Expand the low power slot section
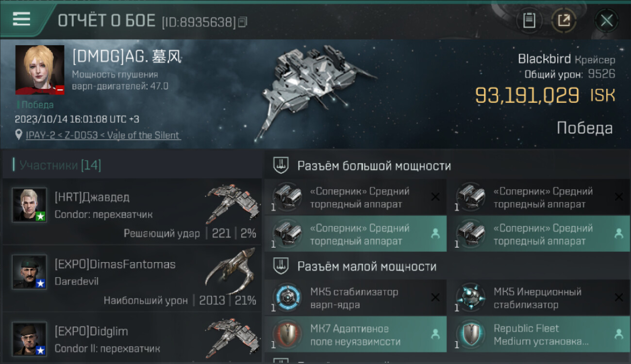The height and width of the screenshot is (364, 631). (447, 266)
